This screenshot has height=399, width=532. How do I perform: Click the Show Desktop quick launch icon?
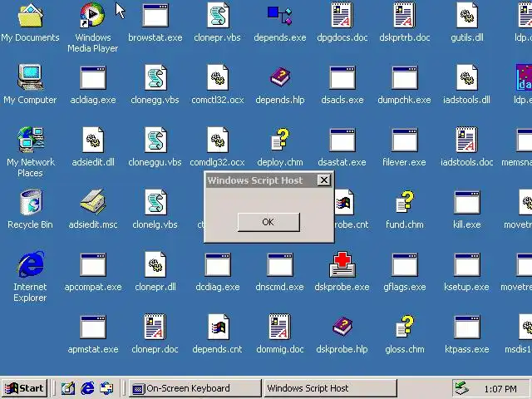pyautogui.click(x=68, y=388)
